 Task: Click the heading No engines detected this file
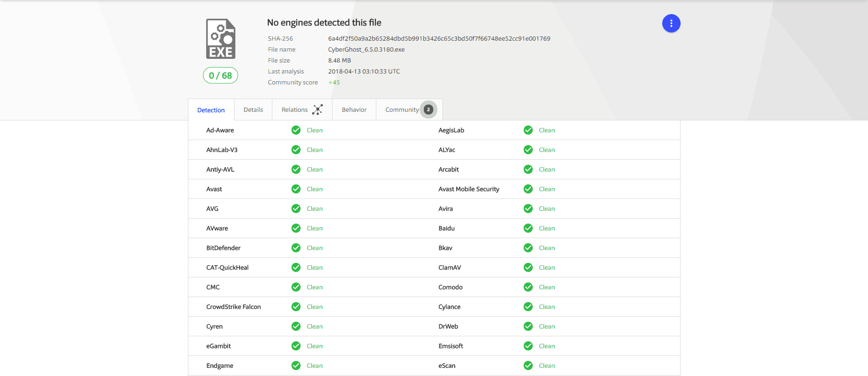coord(324,22)
